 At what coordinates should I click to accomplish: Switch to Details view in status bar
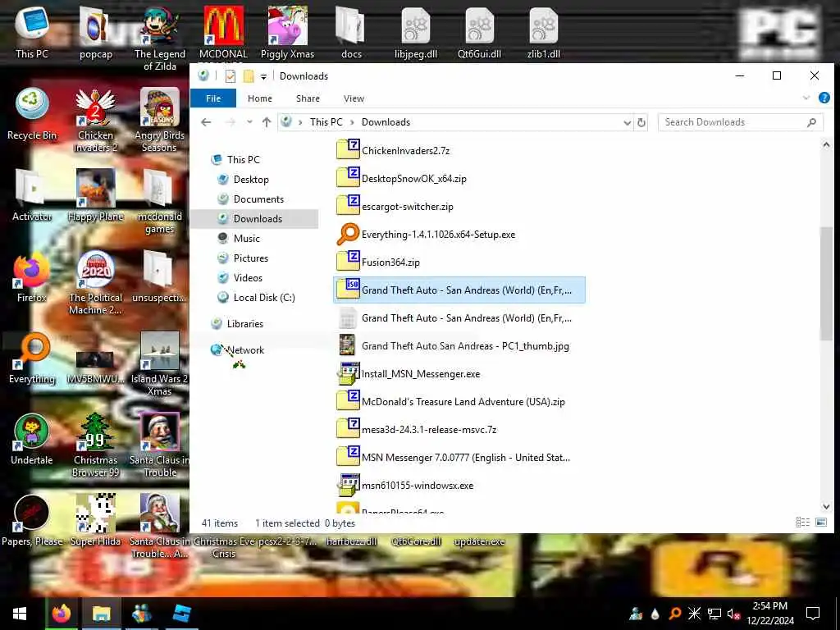click(802, 523)
